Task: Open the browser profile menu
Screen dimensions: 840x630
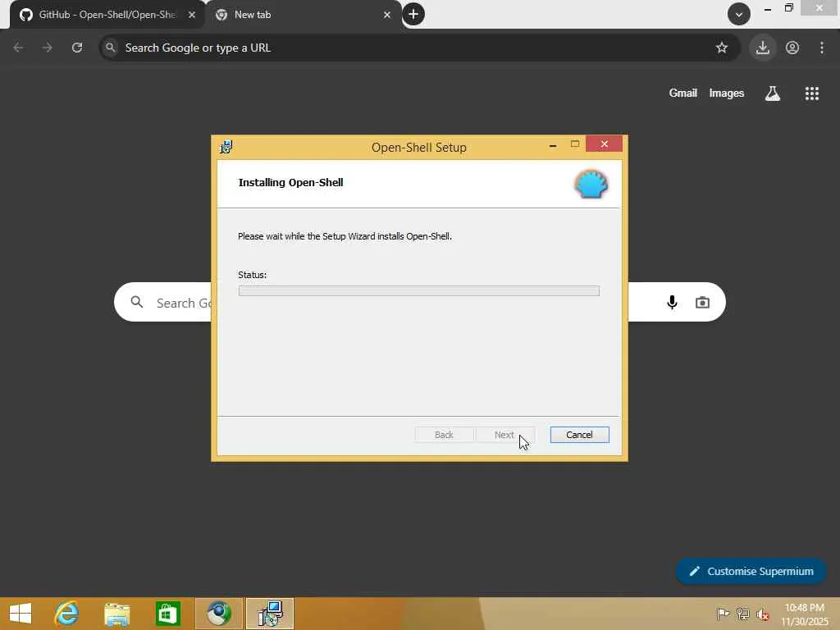Action: click(x=792, y=48)
